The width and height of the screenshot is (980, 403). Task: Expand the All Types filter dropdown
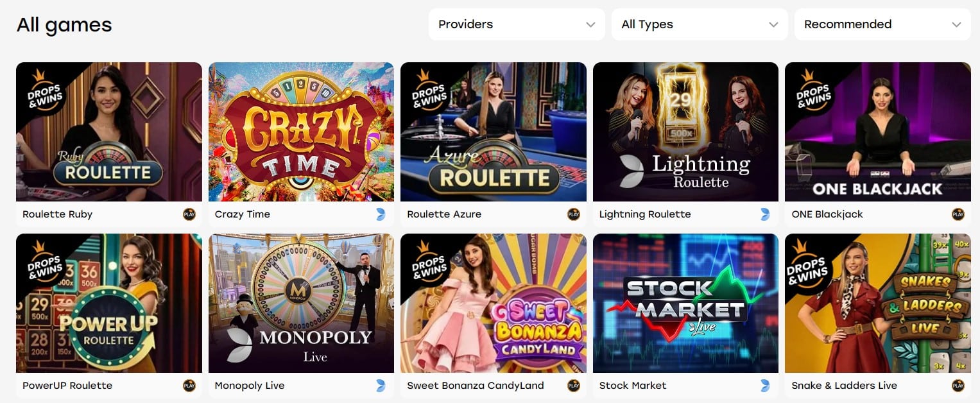(x=700, y=24)
